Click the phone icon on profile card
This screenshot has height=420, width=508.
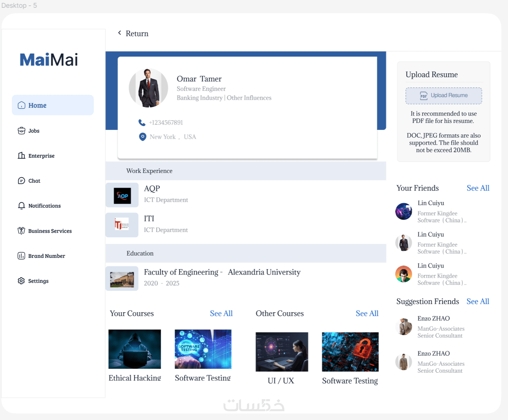142,123
